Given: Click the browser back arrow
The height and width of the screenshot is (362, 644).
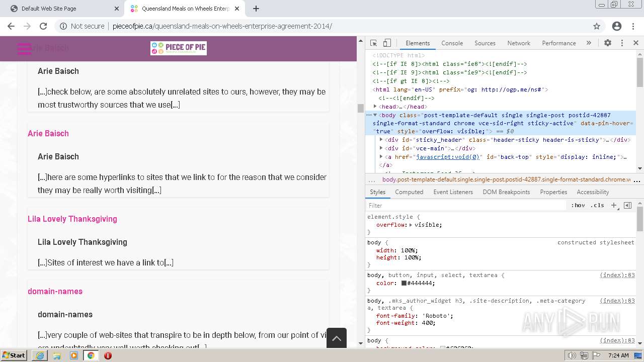Looking at the screenshot, I should click(11, 26).
